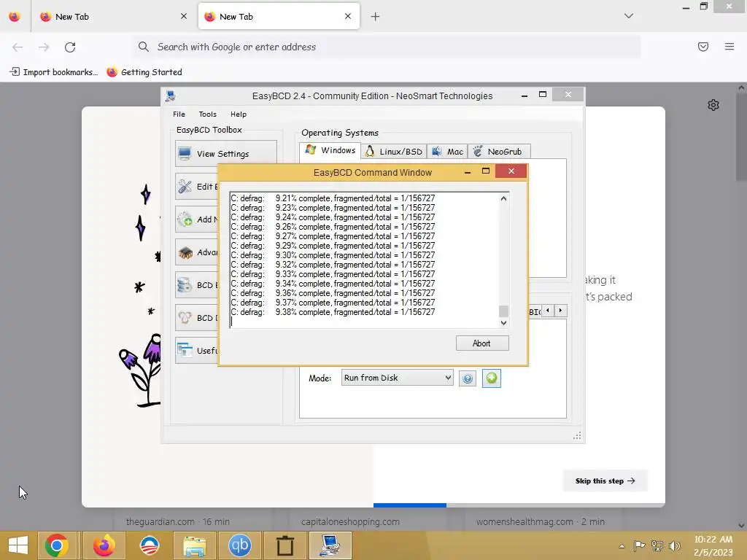Click the blue help icon beside Mode
The image size is (747, 560).
click(x=468, y=378)
